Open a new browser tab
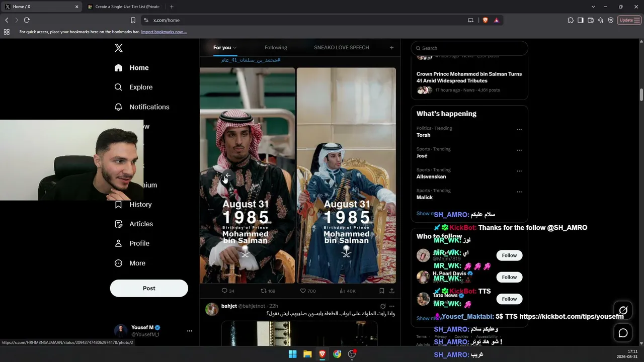This screenshot has height=362, width=644. (x=172, y=7)
